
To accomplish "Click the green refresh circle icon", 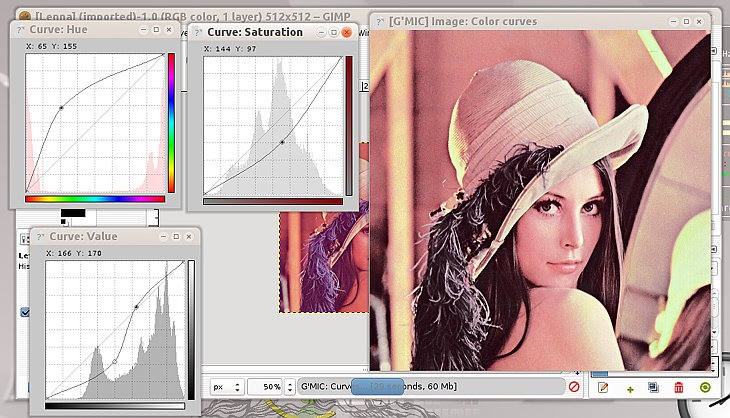I will (705, 387).
